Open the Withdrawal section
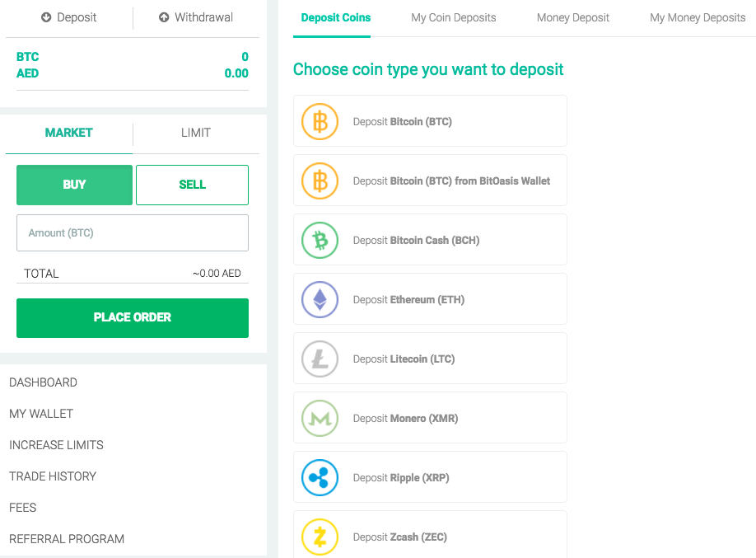Screen dimensions: 756x558 [196, 17]
